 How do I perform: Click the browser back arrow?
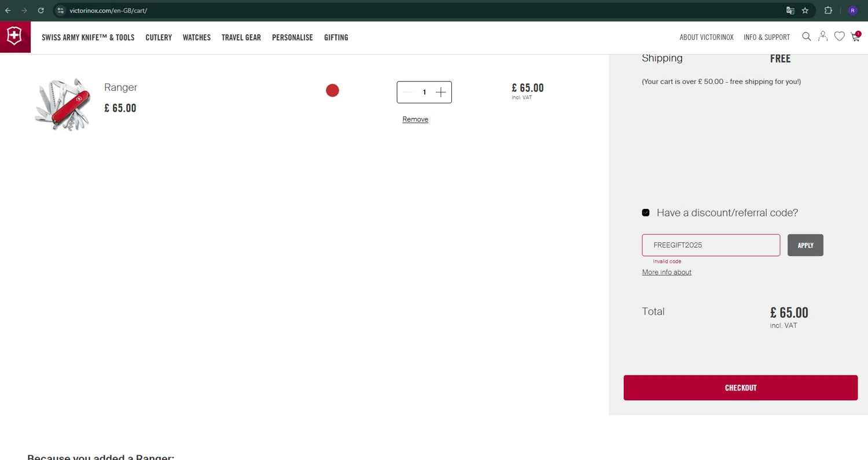pos(8,10)
